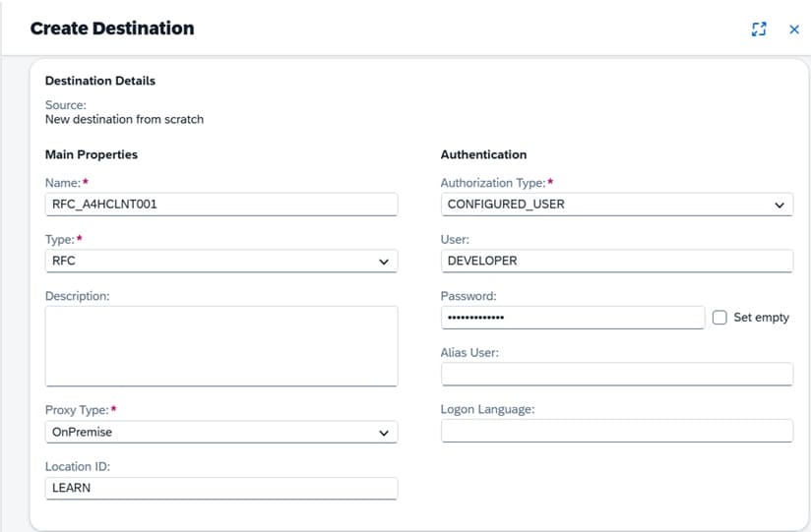Click the User field containing DEVELOPER
Image resolution: width=811 pixels, height=532 pixels.
point(616,261)
